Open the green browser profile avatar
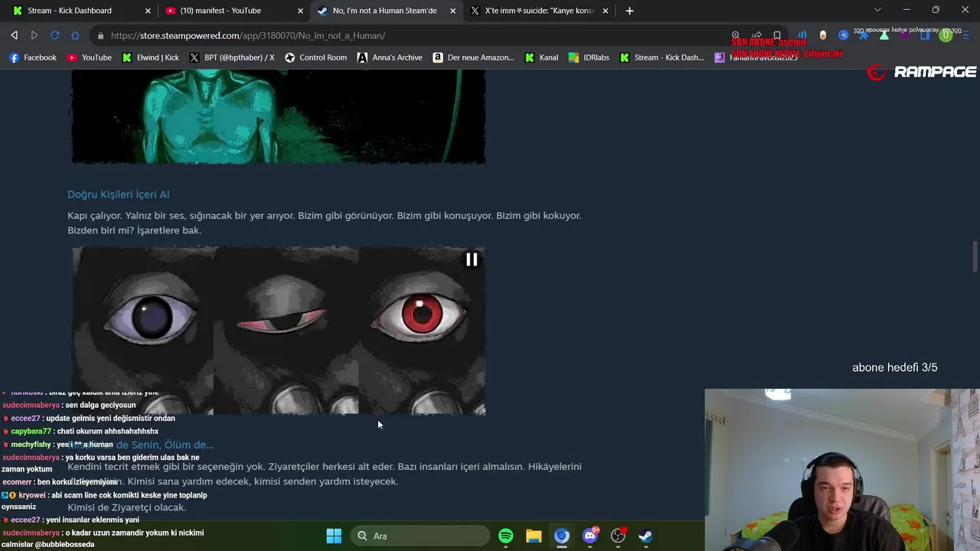Image resolution: width=980 pixels, height=551 pixels. tap(946, 35)
